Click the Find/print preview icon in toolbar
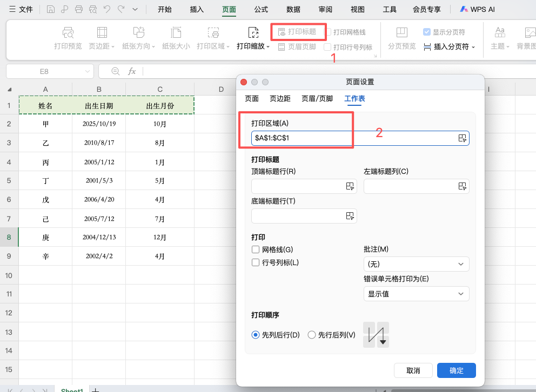The height and width of the screenshot is (392, 536). point(92,9)
